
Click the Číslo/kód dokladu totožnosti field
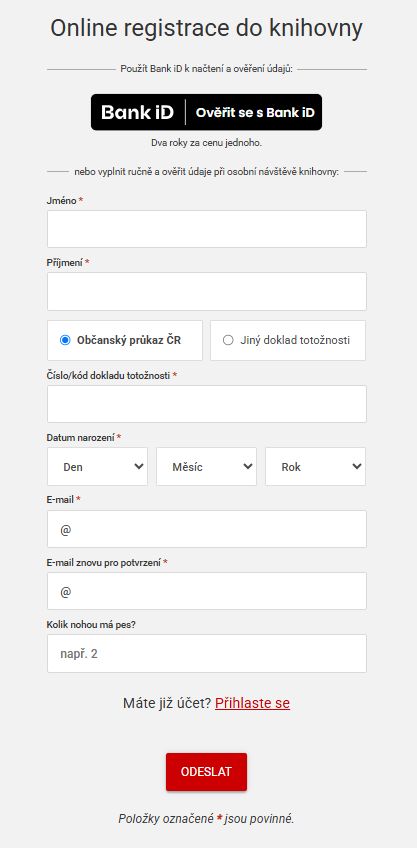point(207,404)
